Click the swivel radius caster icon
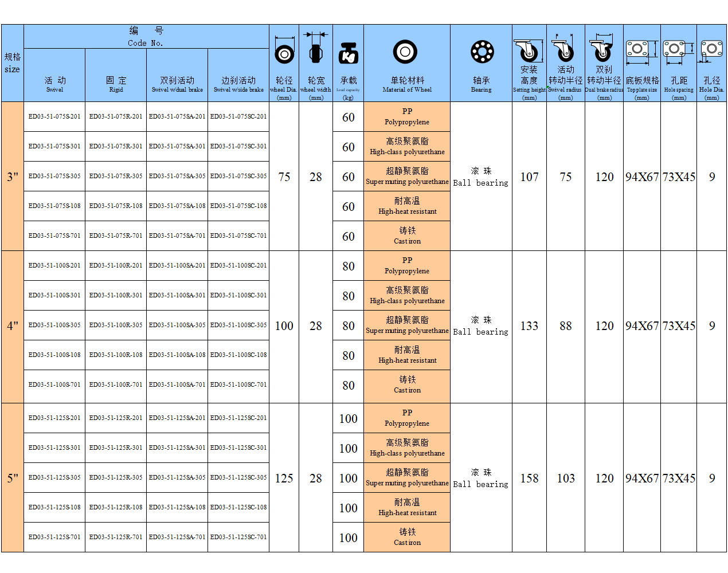The width and height of the screenshot is (728, 573). pyautogui.click(x=564, y=48)
